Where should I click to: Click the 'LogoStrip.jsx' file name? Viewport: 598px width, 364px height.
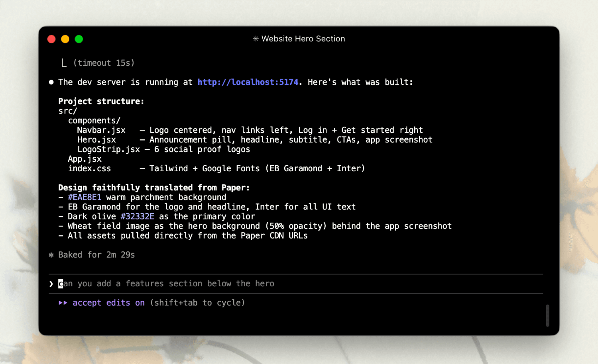pyautogui.click(x=108, y=149)
